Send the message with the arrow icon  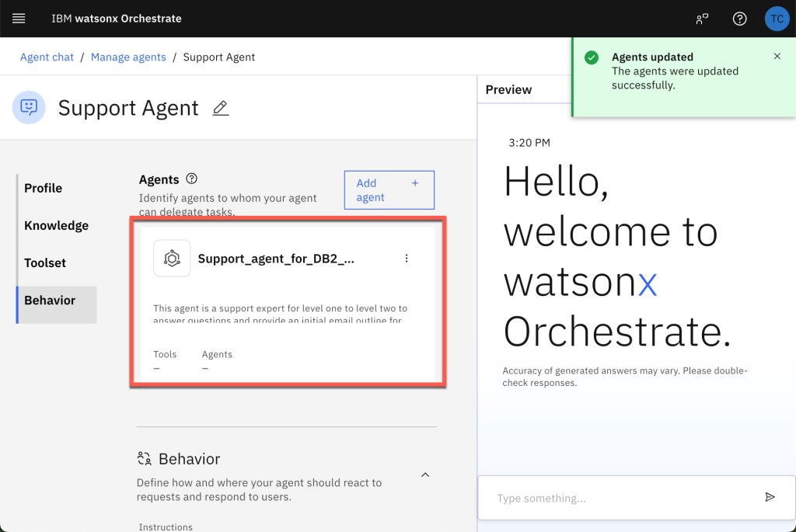point(770,497)
